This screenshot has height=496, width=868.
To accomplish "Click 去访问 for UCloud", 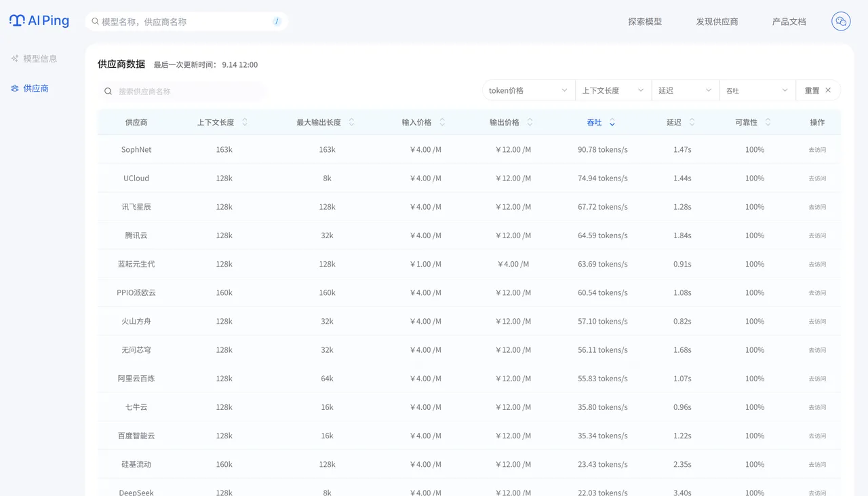I will [x=817, y=178].
